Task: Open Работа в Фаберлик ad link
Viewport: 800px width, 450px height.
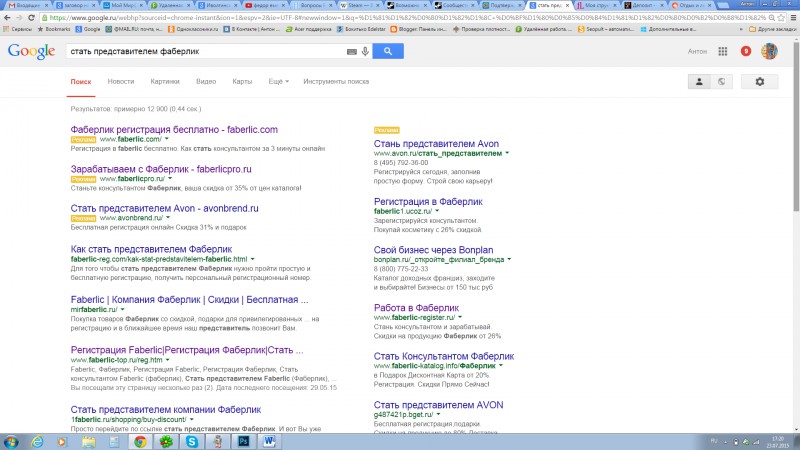Action: tap(416, 308)
